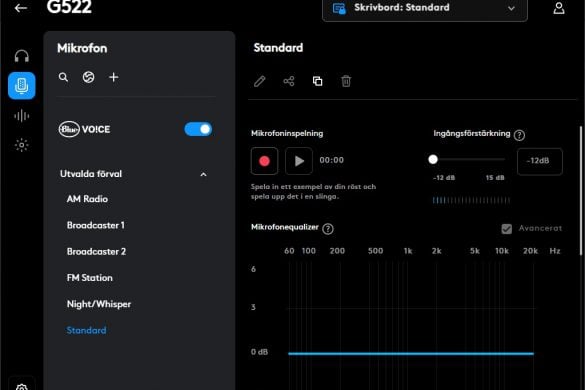Image resolution: width=585 pixels, height=390 pixels.
Task: Share the Standard preset
Action: tap(289, 81)
